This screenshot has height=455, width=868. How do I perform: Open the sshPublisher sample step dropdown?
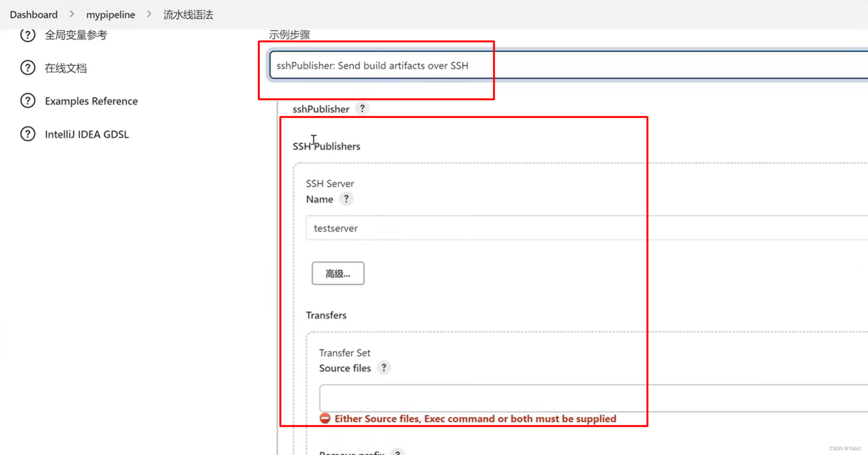point(568,65)
